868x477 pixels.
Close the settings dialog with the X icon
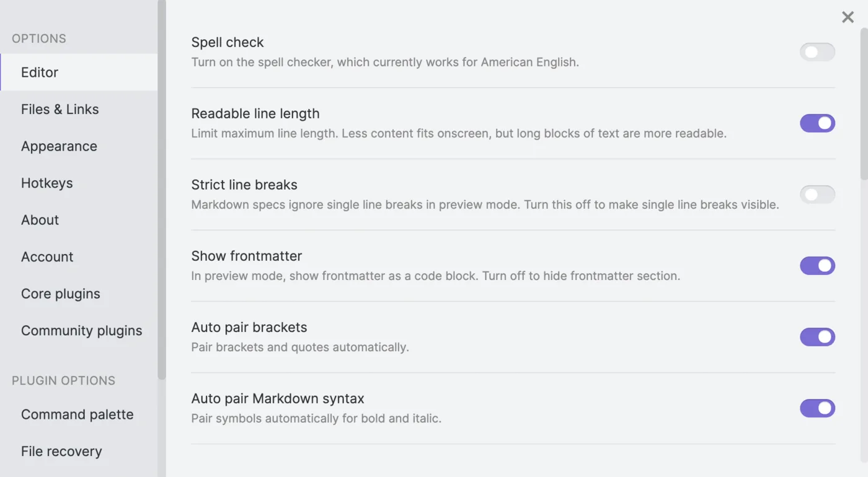point(848,17)
